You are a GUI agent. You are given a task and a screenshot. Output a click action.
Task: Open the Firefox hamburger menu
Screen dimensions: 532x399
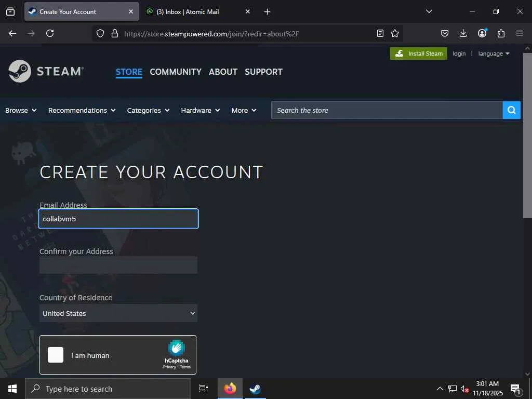point(520,33)
